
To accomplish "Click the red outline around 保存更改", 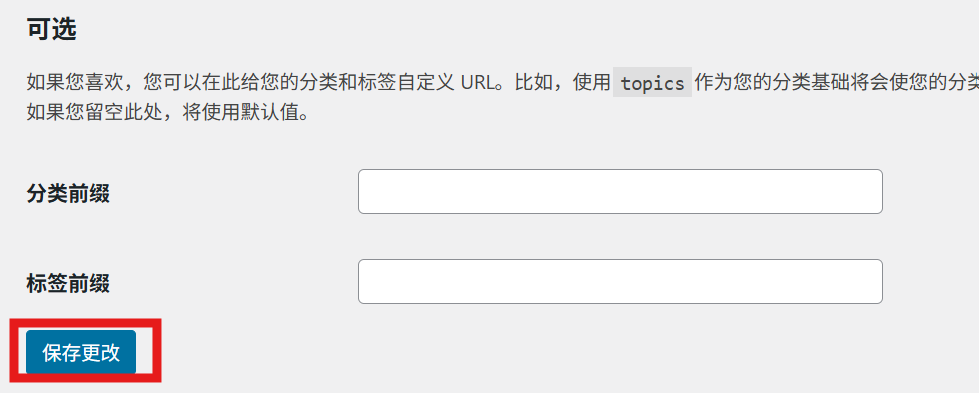I will coord(86,322).
